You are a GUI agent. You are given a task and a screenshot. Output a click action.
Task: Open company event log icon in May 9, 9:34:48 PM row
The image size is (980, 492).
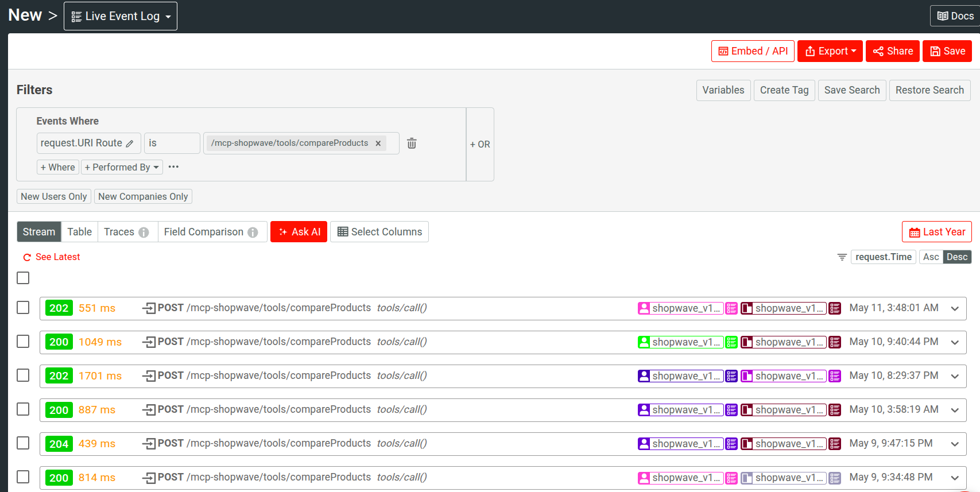(835, 478)
